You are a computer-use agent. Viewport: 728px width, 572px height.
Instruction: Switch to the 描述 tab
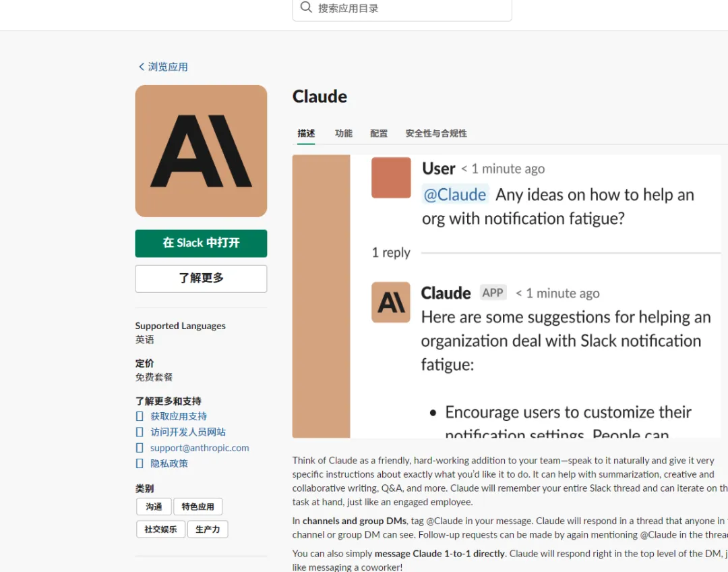(x=306, y=134)
